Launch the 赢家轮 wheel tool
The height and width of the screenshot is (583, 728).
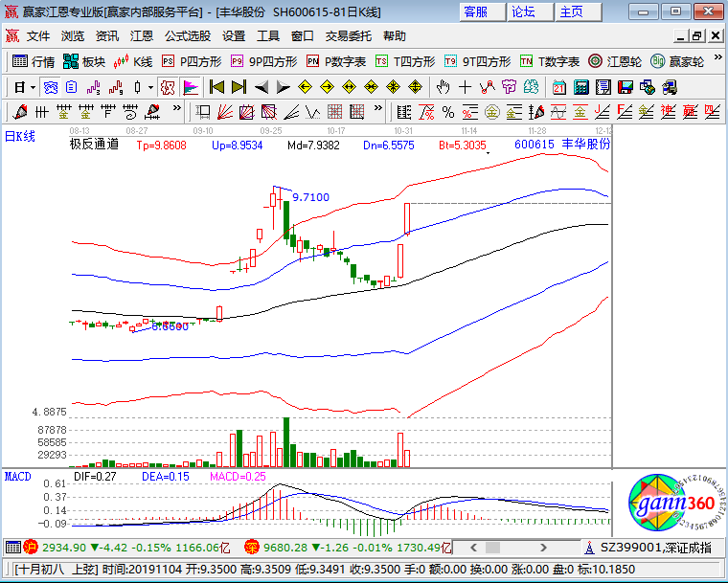click(677, 61)
